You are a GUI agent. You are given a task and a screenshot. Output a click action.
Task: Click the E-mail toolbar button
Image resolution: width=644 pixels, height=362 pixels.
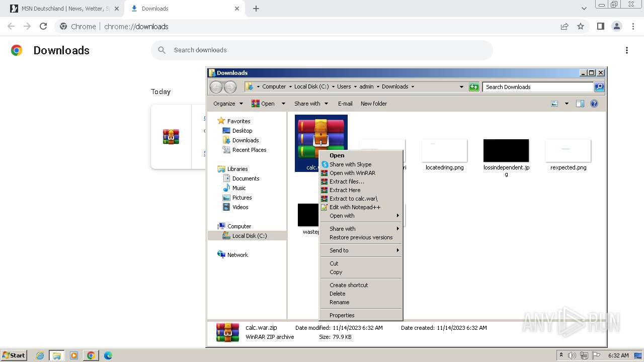pyautogui.click(x=345, y=104)
